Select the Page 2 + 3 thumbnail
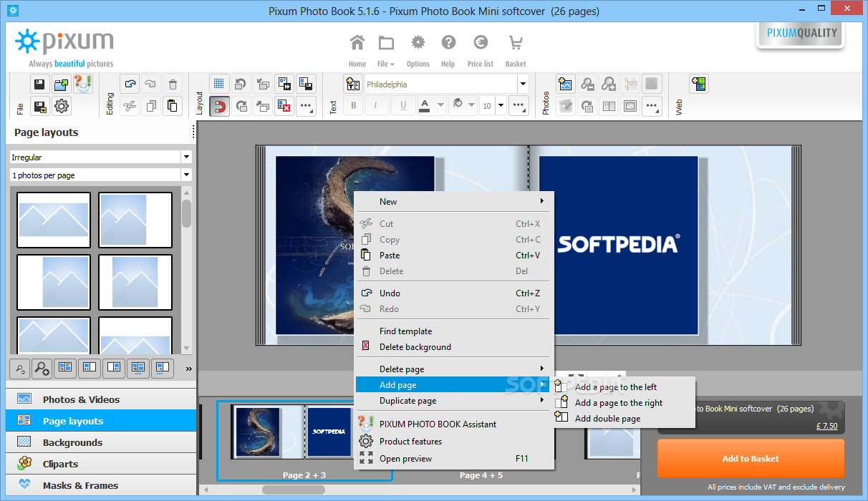The height and width of the screenshot is (501, 868). click(x=305, y=440)
